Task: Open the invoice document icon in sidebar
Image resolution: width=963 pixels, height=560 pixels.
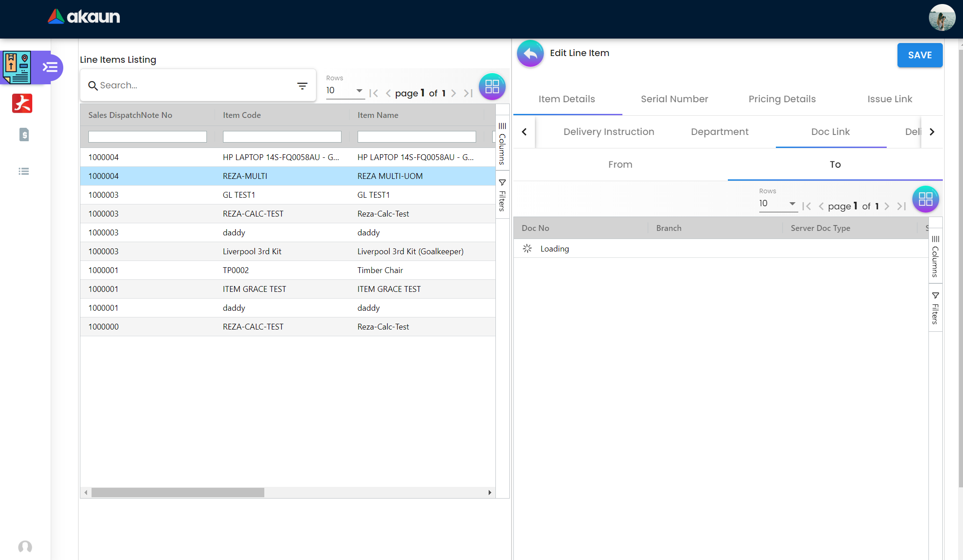Action: [x=24, y=135]
